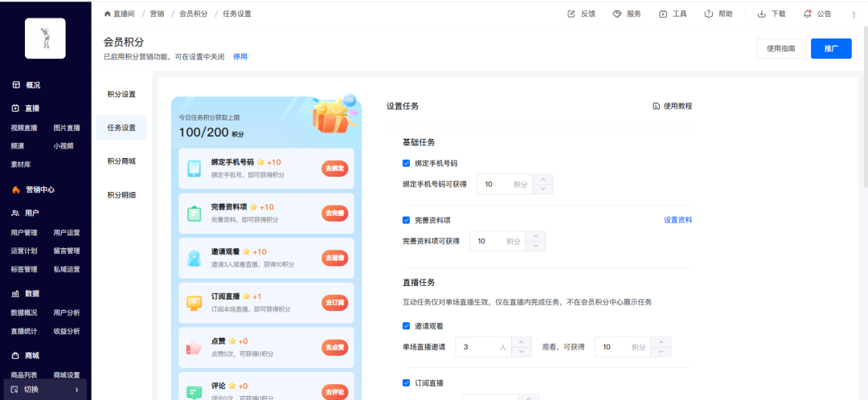Open the 积分明细 tab

[x=121, y=195]
